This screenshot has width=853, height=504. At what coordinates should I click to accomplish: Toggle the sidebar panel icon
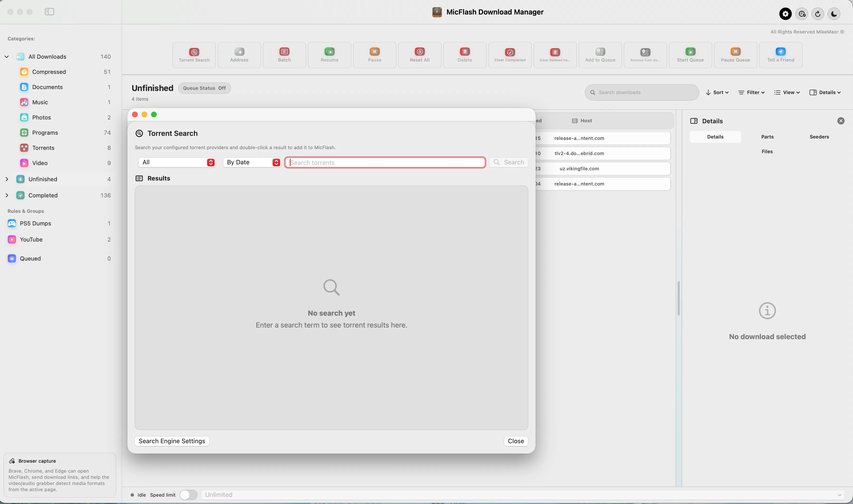[x=49, y=12]
